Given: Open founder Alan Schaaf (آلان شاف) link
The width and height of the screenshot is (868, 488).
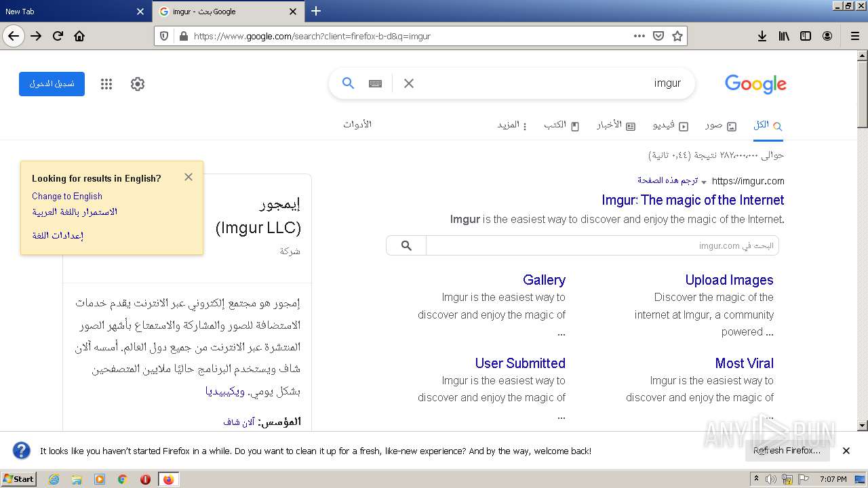Looking at the screenshot, I should pos(239,422).
